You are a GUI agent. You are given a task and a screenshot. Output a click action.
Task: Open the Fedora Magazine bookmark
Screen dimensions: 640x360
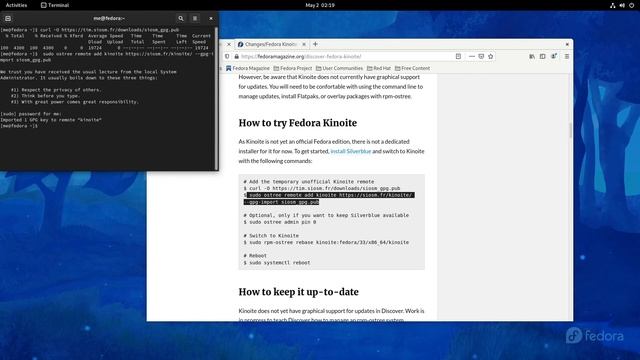[248, 68]
